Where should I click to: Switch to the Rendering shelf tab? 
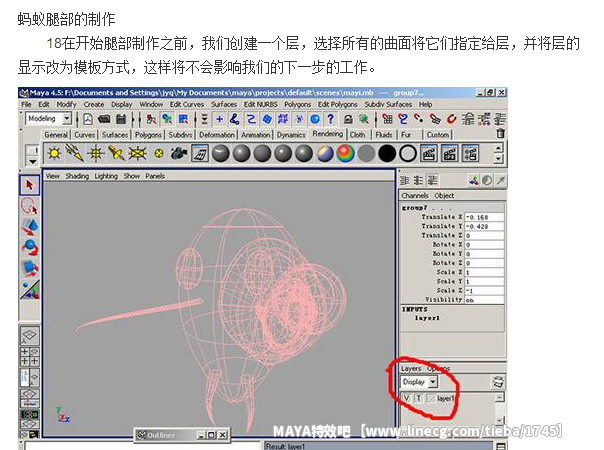327,134
